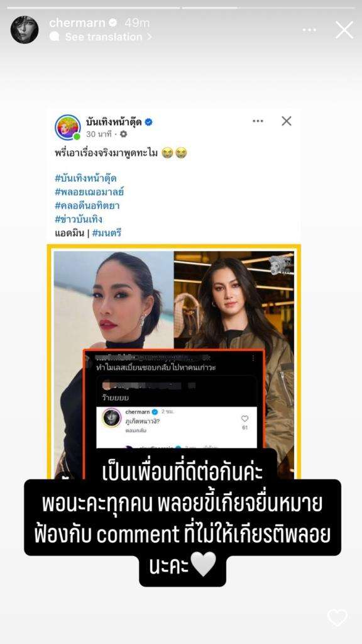Open the story three-dots options menu

point(309,30)
